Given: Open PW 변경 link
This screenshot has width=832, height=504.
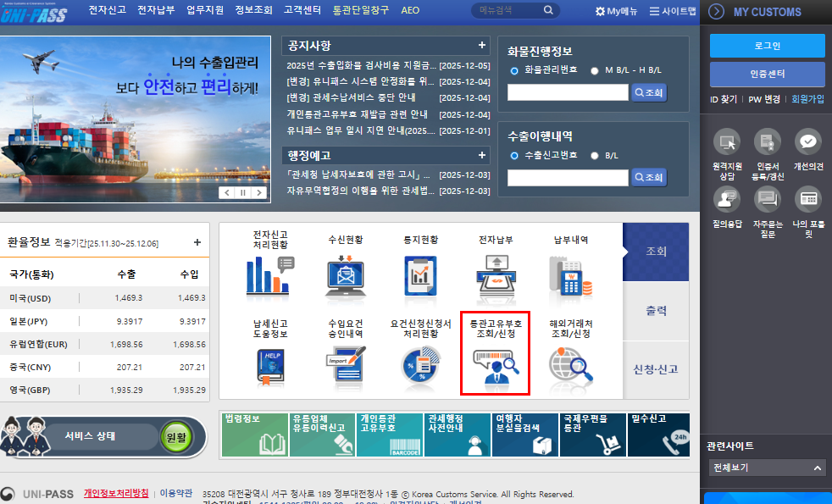Looking at the screenshot, I should 764,99.
